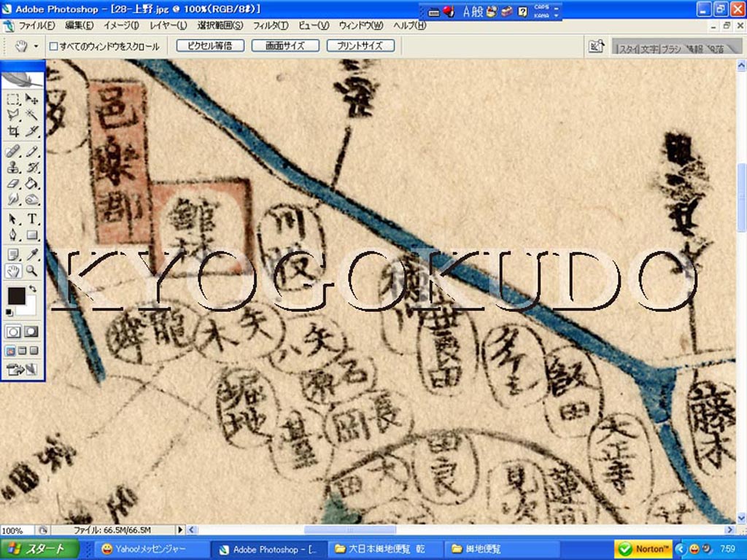747x560 pixels.
Task: Open ファイル(F) menu
Action: pyautogui.click(x=36, y=26)
